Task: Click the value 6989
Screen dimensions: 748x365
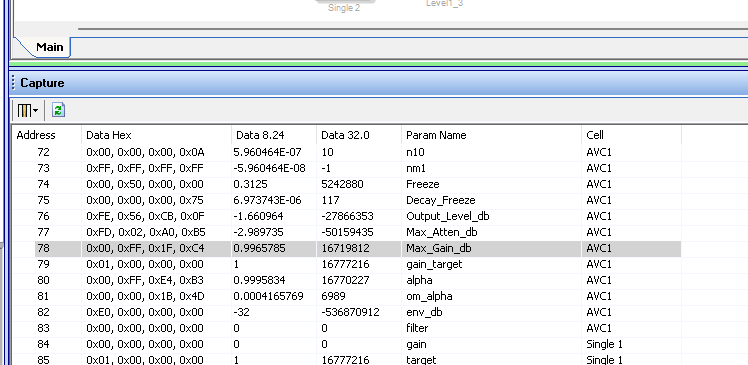Action: coord(333,296)
